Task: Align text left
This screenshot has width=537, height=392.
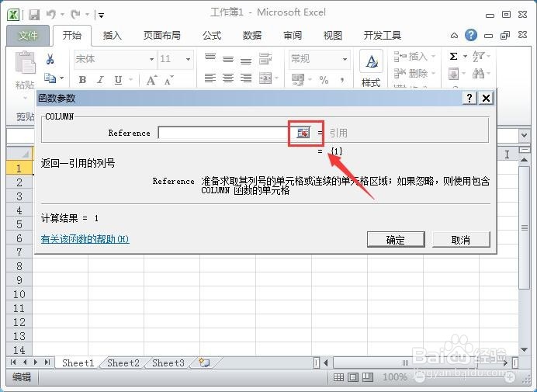Action: (210, 78)
